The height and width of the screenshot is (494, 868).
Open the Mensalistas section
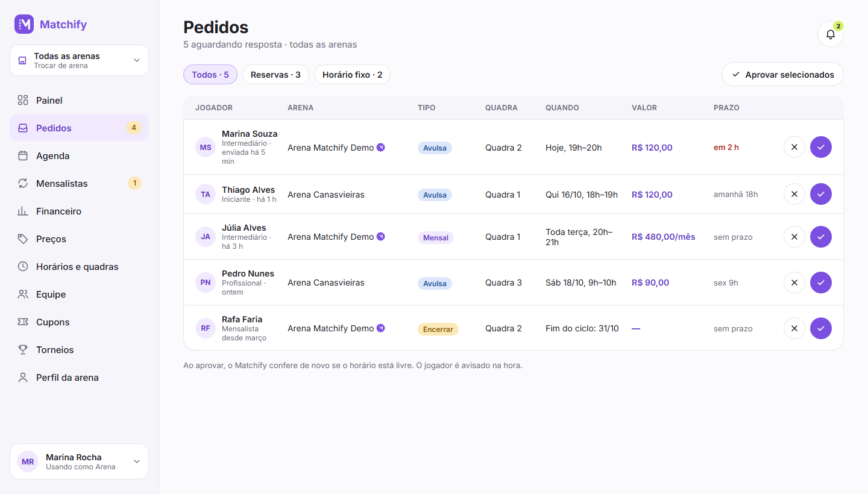click(x=79, y=184)
